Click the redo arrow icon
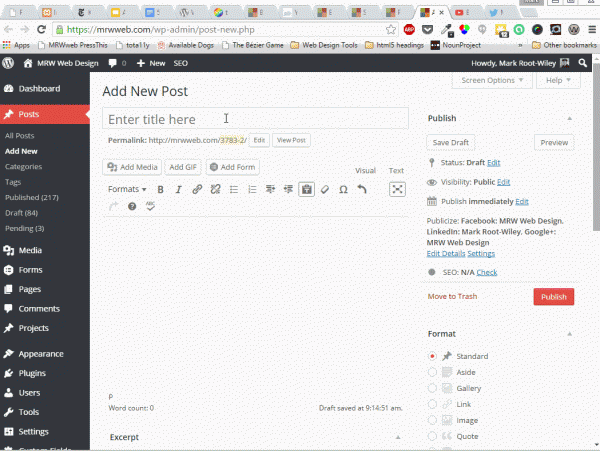Viewport: 600px width, 451px height. pyautogui.click(x=113, y=207)
